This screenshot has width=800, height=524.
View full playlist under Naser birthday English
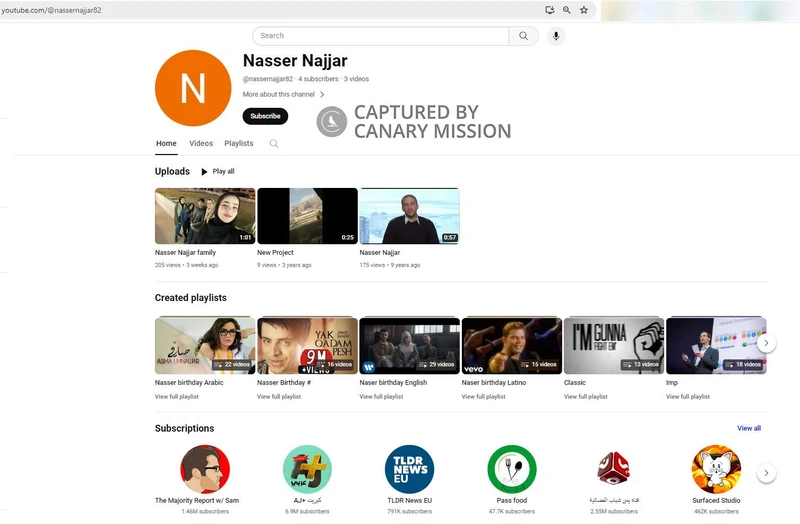click(381, 396)
